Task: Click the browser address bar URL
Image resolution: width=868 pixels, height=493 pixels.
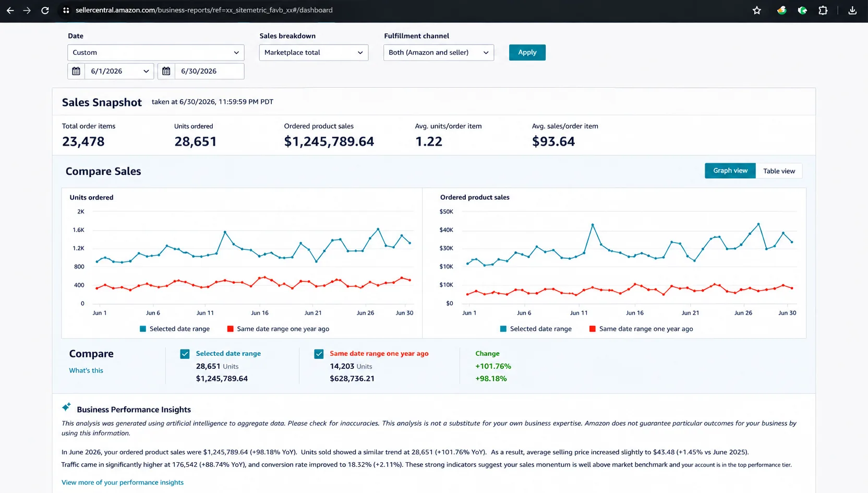Action: [x=204, y=10]
